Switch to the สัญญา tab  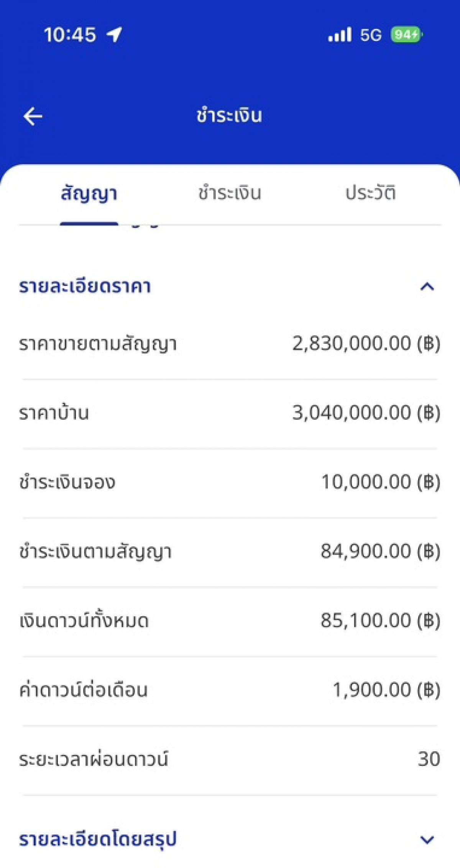tap(89, 194)
